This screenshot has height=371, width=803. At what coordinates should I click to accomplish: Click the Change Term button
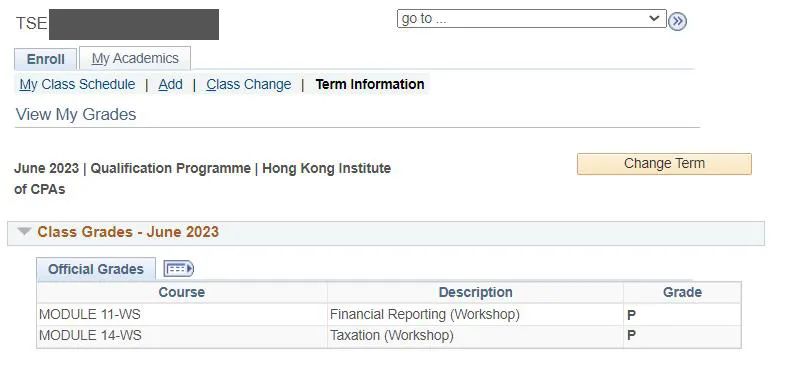[664, 164]
